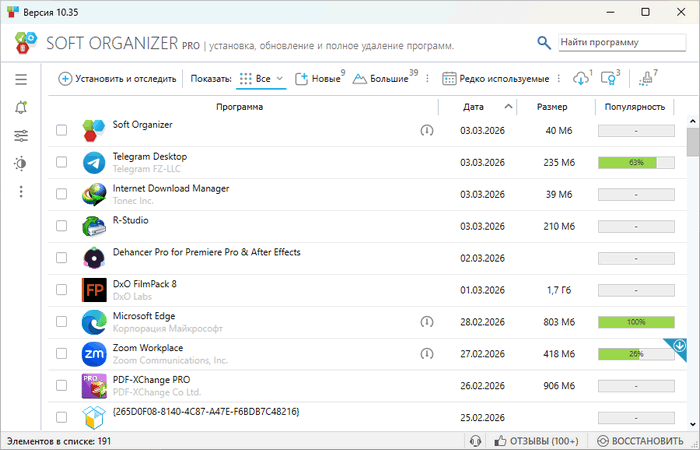Click the blue download corner badge on Zoom row

(679, 346)
